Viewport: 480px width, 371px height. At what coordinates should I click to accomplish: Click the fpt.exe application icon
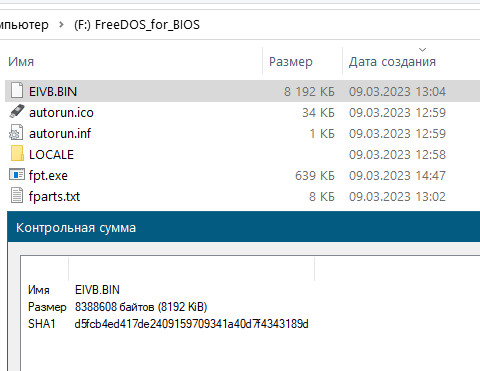coord(17,174)
